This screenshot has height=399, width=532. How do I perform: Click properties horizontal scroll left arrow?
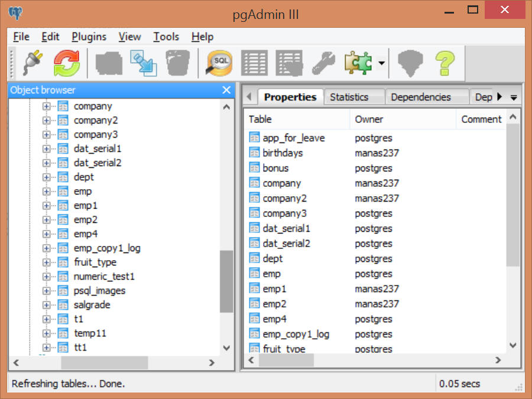pyautogui.click(x=251, y=360)
